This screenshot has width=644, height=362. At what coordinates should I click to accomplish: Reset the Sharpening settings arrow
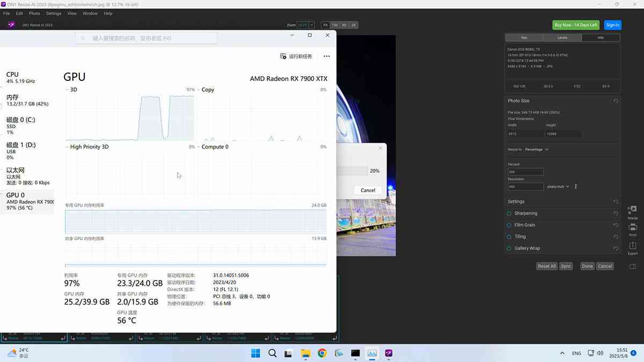616,213
